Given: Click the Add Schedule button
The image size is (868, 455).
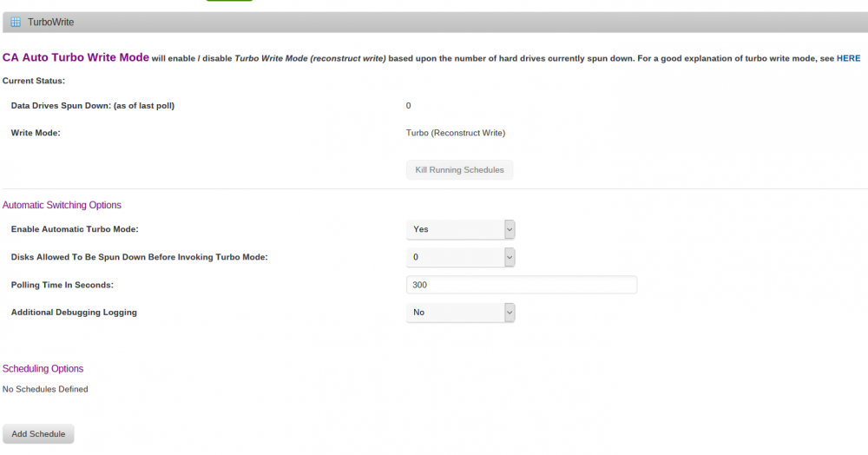Looking at the screenshot, I should point(38,434).
